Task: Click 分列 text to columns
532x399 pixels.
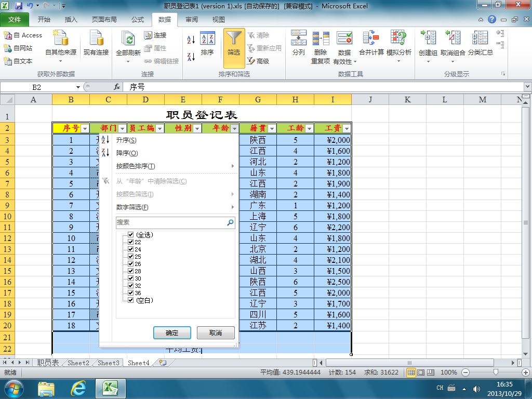Action: (299, 43)
